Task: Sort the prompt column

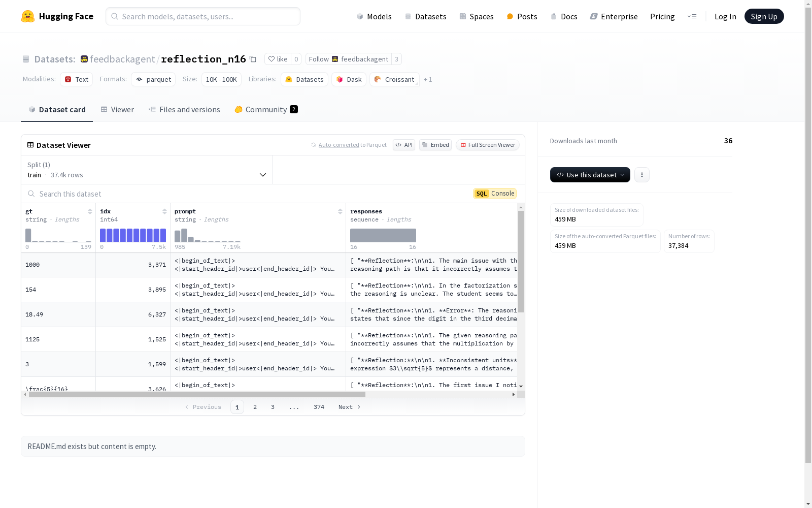Action: point(340,211)
